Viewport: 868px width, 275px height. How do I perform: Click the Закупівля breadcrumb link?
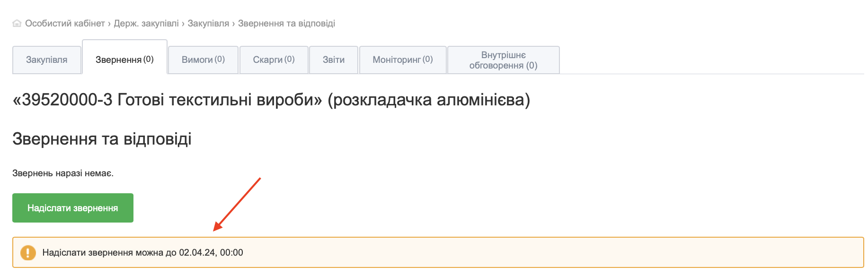coord(208,24)
